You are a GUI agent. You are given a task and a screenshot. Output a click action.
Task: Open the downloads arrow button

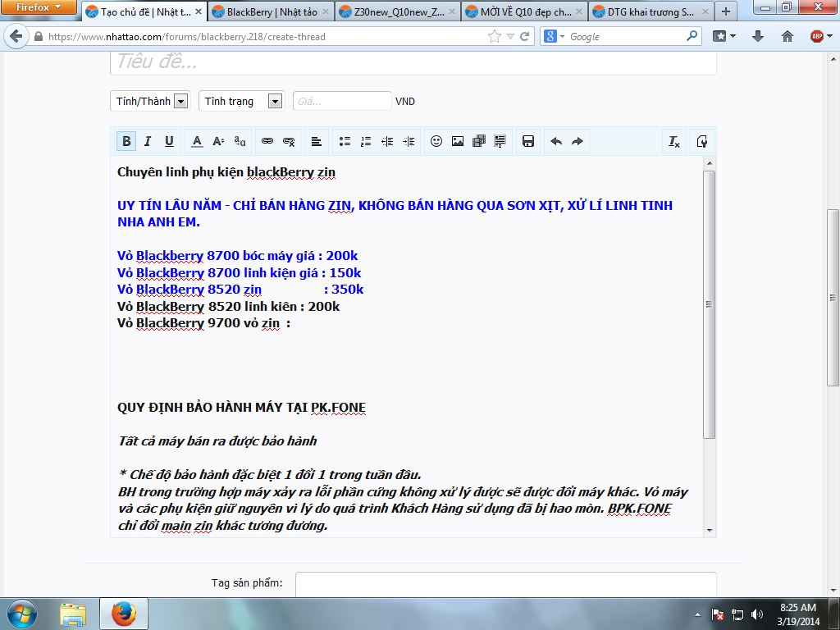tap(757, 36)
